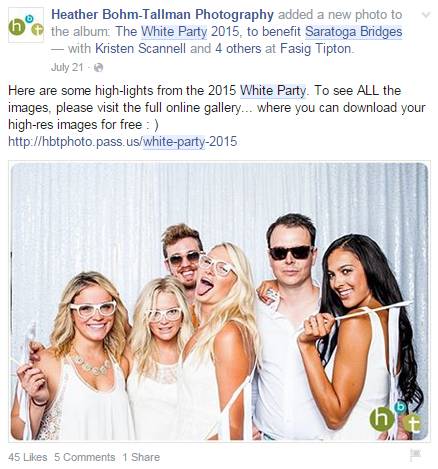Viewport: 438px width, 469px height.
Task: Open Heather Bohm-Tallman Photography profile picture
Action: click(x=26, y=25)
